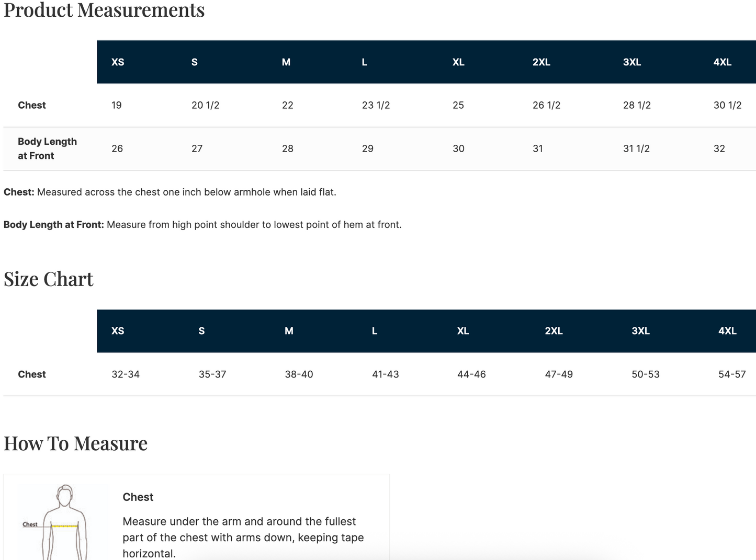This screenshot has width=756, height=560.
Task: Click the 41-43 chest range for size L
Action: pos(385,374)
